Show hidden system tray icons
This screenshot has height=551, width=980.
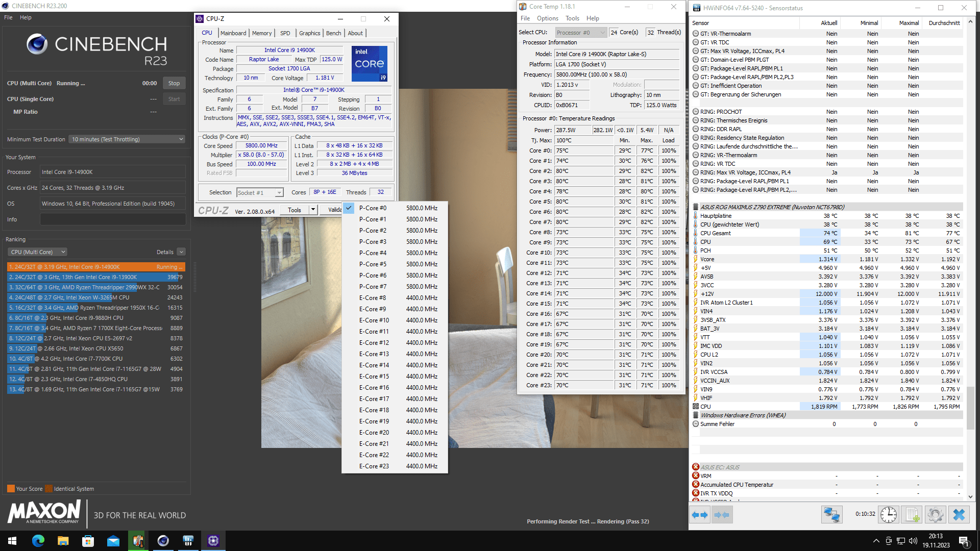tap(876, 541)
